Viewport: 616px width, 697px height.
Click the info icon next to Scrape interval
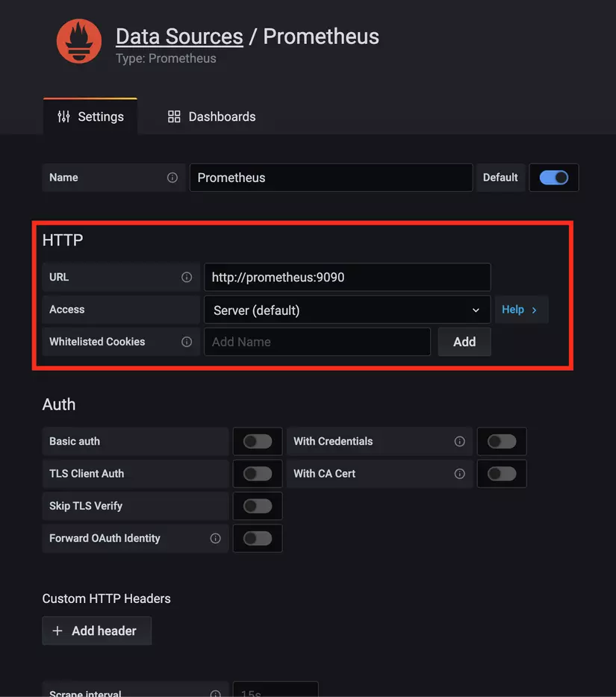(x=215, y=693)
